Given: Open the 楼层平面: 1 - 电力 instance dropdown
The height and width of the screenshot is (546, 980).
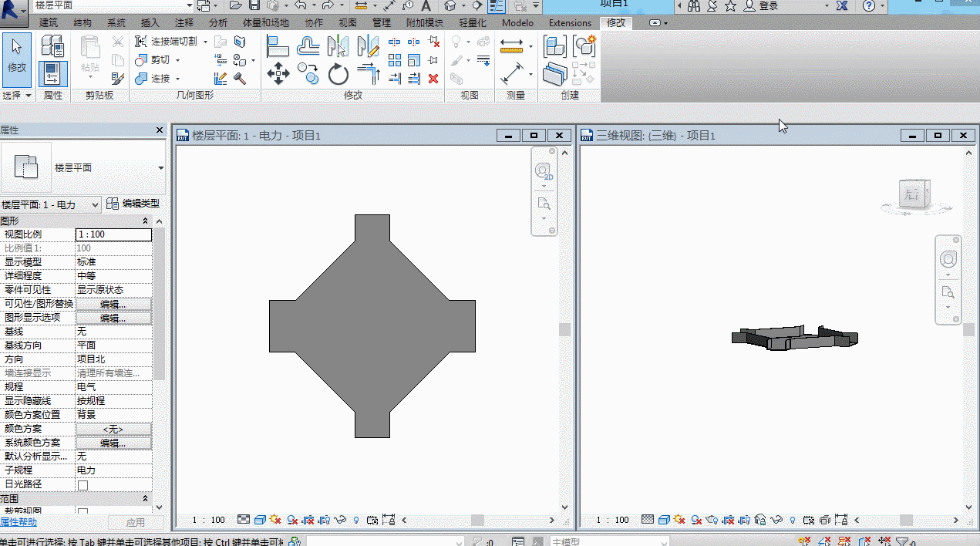Looking at the screenshot, I should [x=51, y=204].
